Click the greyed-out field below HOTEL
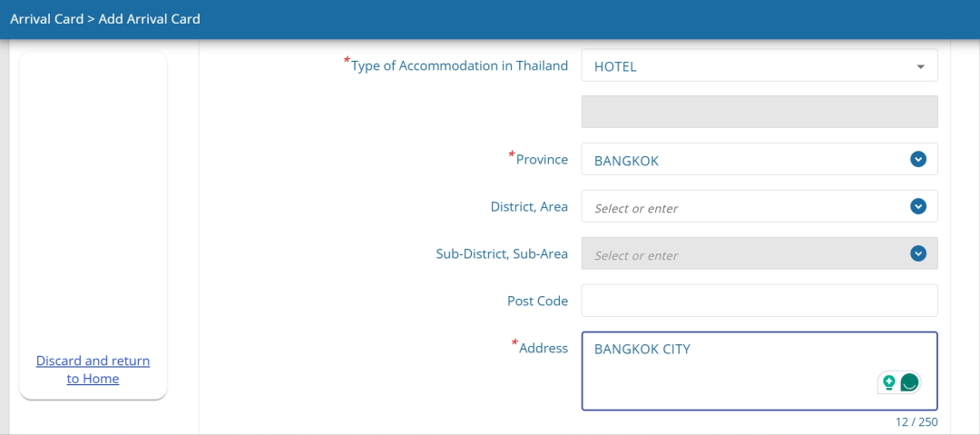The width and height of the screenshot is (980, 435). (759, 112)
